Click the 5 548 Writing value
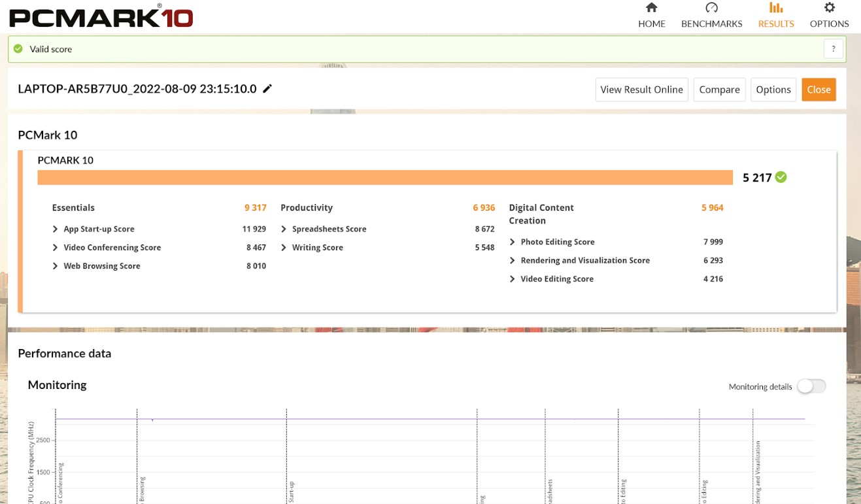The image size is (861, 504). 485,248
